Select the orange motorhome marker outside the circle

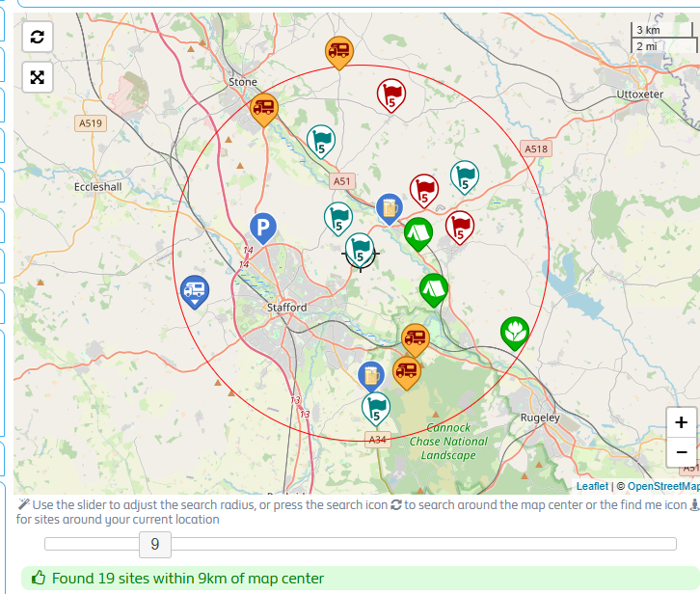coord(338,51)
